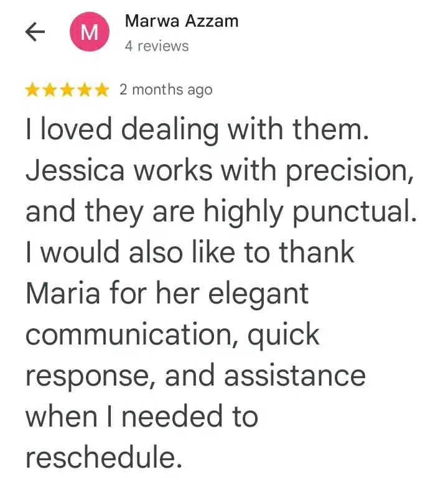Click the final word 'reschedule.'
The width and height of the screenshot is (448, 500).
[104, 458]
